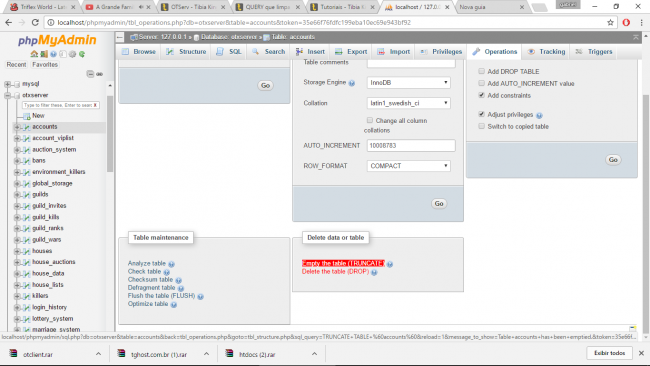
Task: Open navigation panel settings gear icon
Action: coord(73,54)
